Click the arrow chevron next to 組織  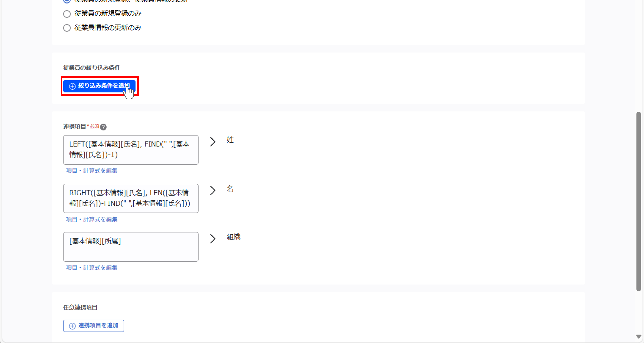tap(213, 239)
